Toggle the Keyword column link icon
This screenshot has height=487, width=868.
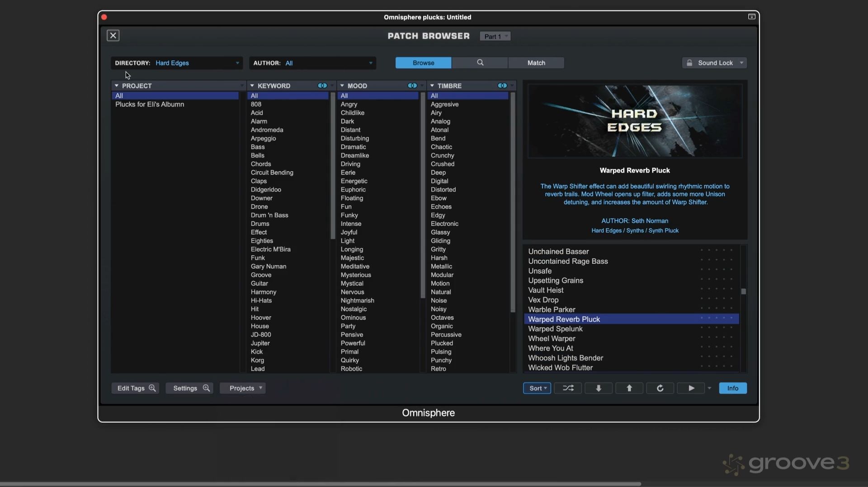[322, 85]
